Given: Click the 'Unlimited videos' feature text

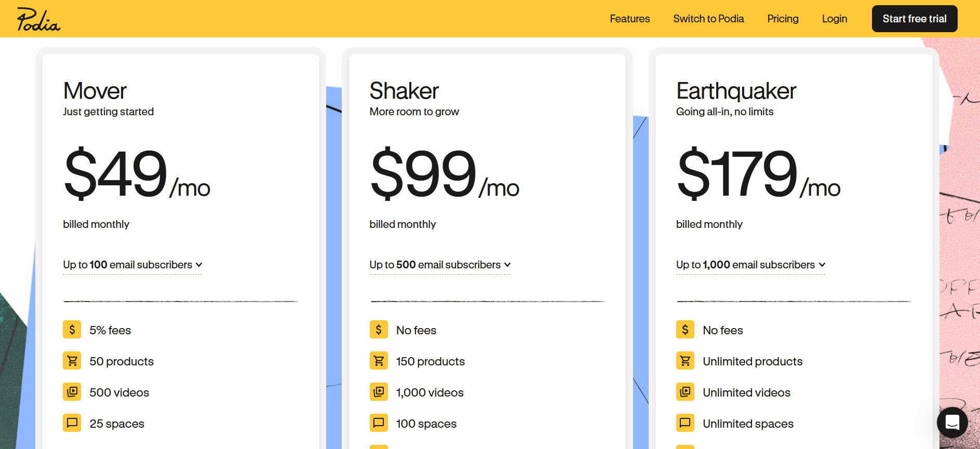Looking at the screenshot, I should point(746,392).
